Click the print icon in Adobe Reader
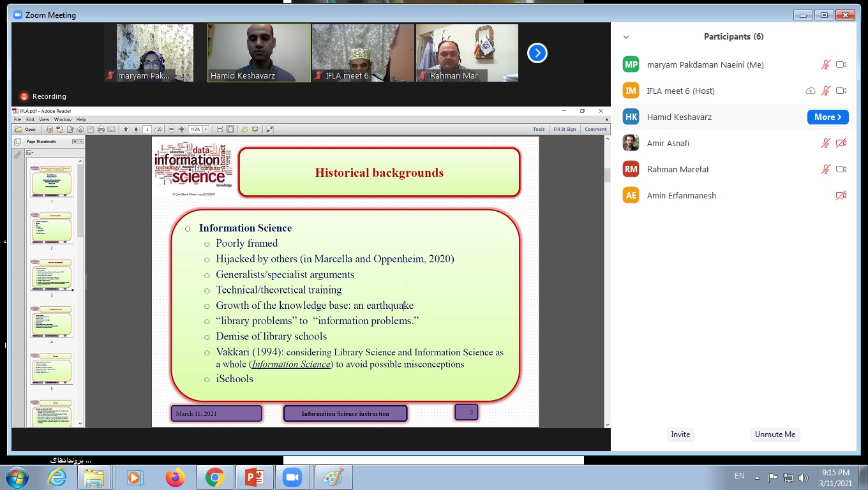This screenshot has height=490, width=868. pyautogui.click(x=101, y=130)
